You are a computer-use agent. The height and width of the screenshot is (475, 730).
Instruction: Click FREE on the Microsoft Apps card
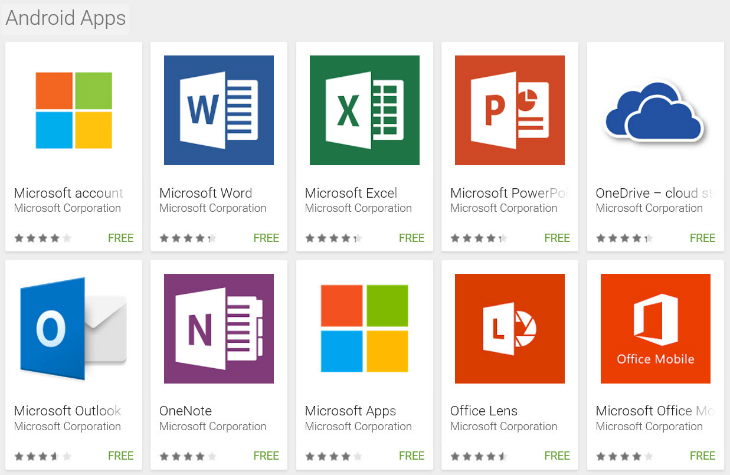pos(412,455)
